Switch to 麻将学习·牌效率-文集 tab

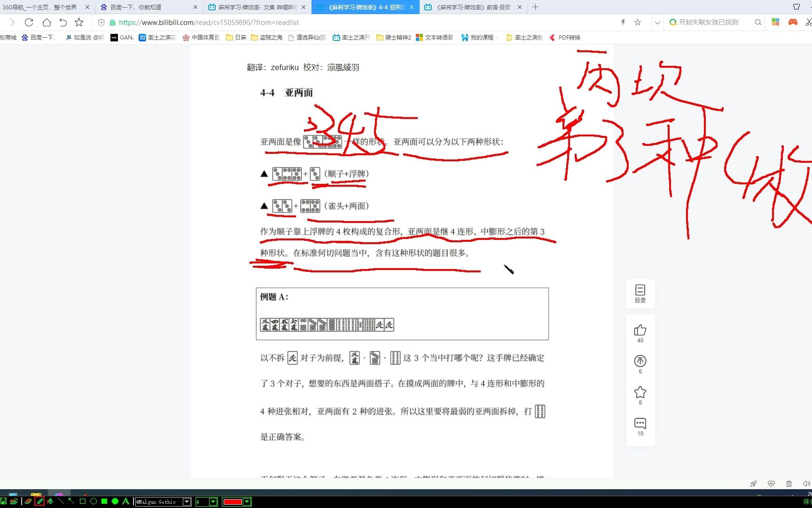257,7
